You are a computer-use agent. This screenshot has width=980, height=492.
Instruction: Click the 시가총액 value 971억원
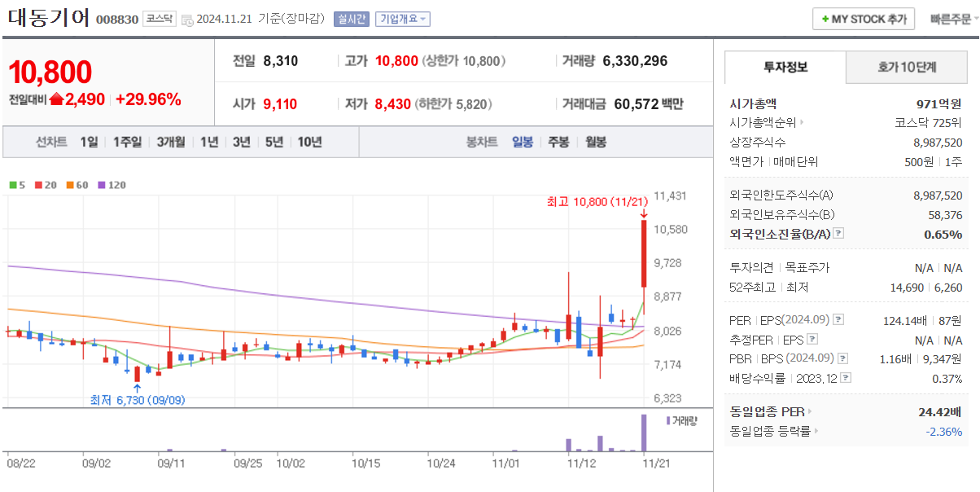tap(939, 104)
